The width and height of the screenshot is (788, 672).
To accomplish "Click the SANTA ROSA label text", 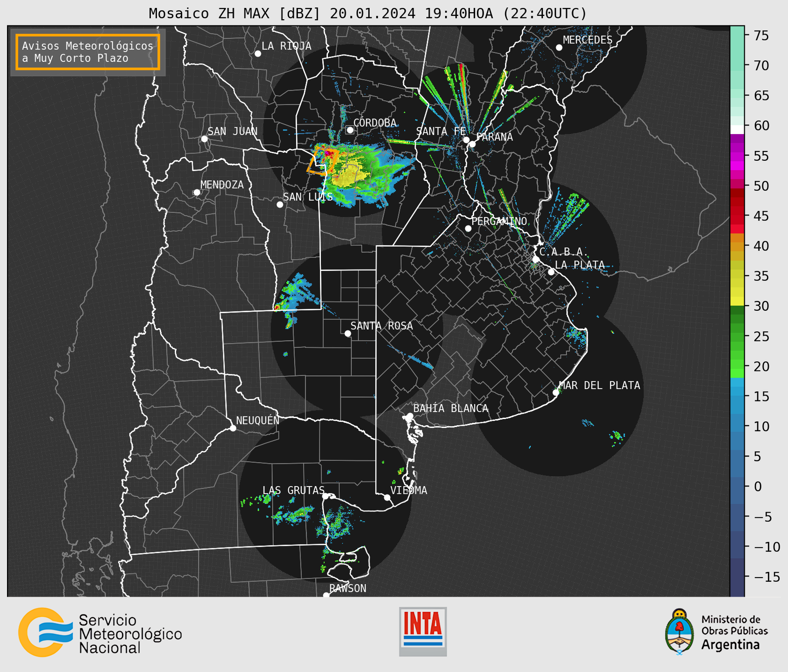I will pos(382,326).
